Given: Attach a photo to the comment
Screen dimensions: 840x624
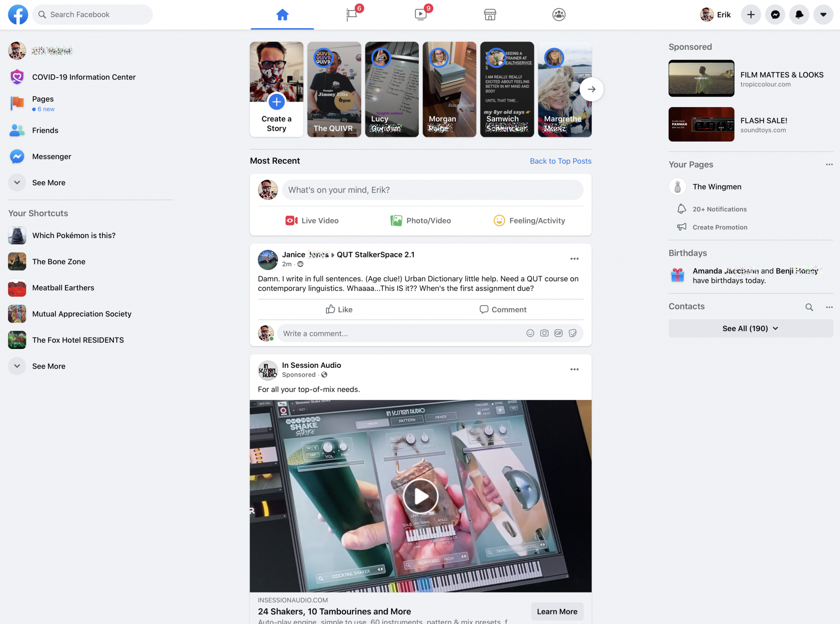Looking at the screenshot, I should (x=544, y=333).
